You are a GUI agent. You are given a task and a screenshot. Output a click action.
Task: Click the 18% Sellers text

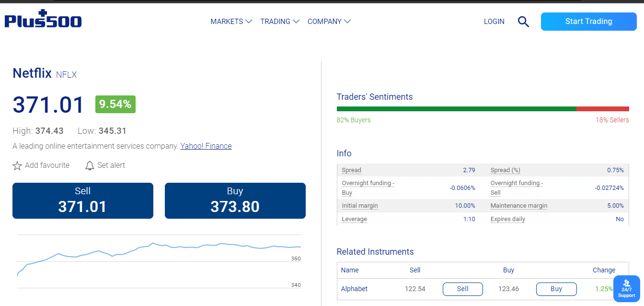click(x=612, y=120)
